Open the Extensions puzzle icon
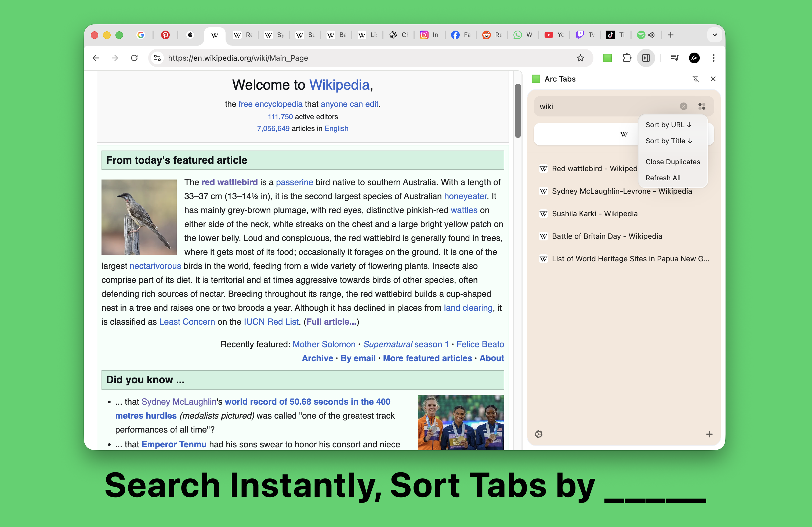The width and height of the screenshot is (812, 527). pos(627,58)
